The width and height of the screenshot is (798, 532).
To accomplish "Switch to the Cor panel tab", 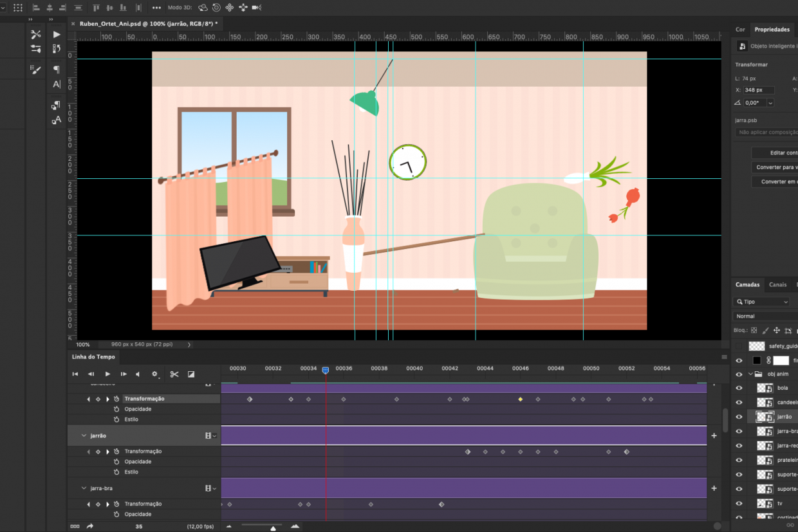I will [x=740, y=30].
